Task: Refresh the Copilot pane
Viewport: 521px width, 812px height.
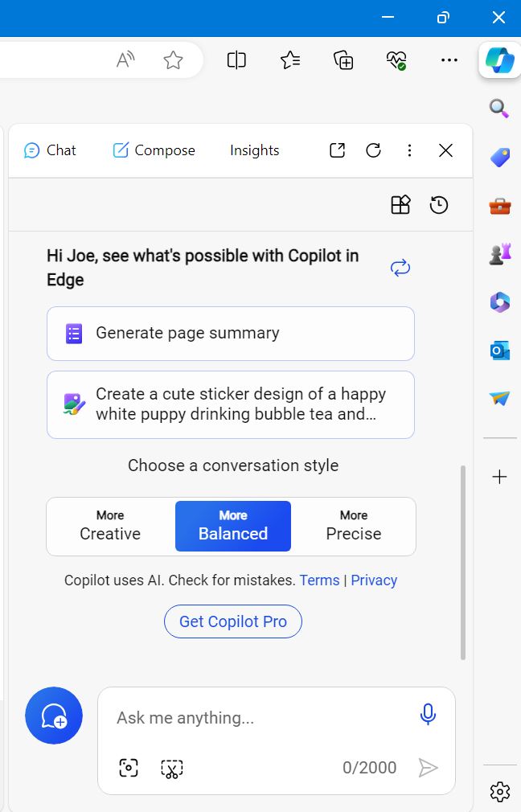Action: tap(373, 150)
